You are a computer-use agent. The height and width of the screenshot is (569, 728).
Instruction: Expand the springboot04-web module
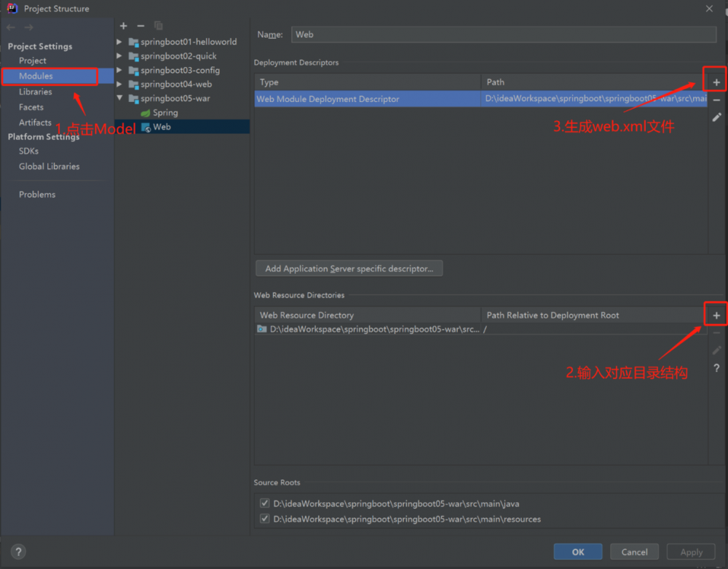click(119, 84)
